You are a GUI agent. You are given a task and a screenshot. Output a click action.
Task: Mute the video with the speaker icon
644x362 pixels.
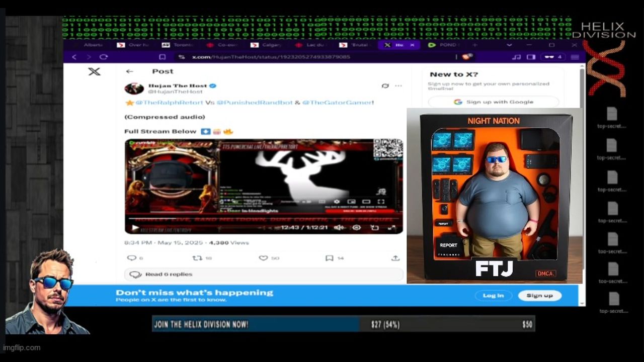[339, 228]
